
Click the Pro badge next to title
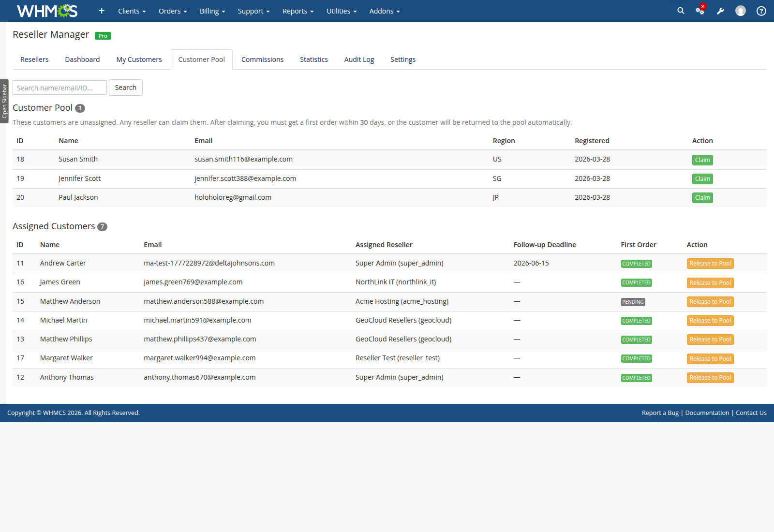coord(103,36)
